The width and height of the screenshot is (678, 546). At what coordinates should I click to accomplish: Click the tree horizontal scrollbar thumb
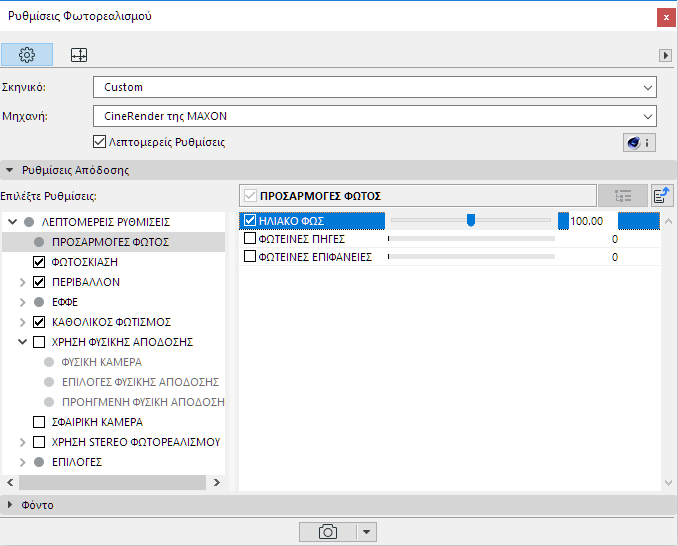[x=112, y=482]
